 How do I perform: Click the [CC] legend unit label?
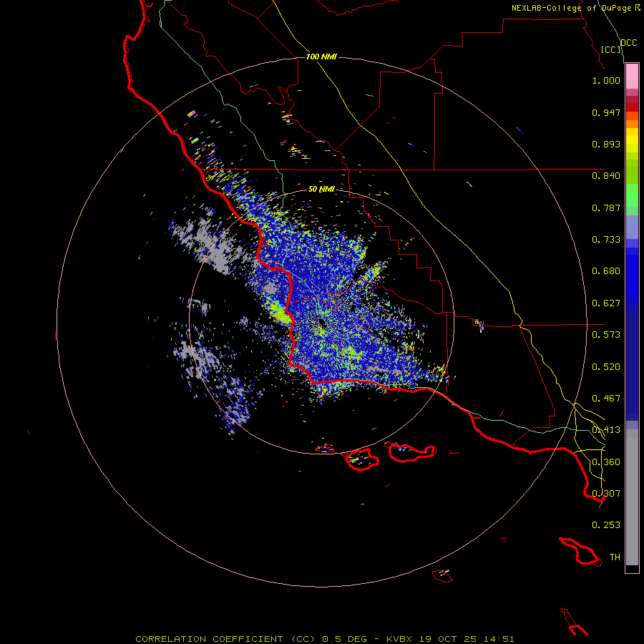[x=611, y=49]
